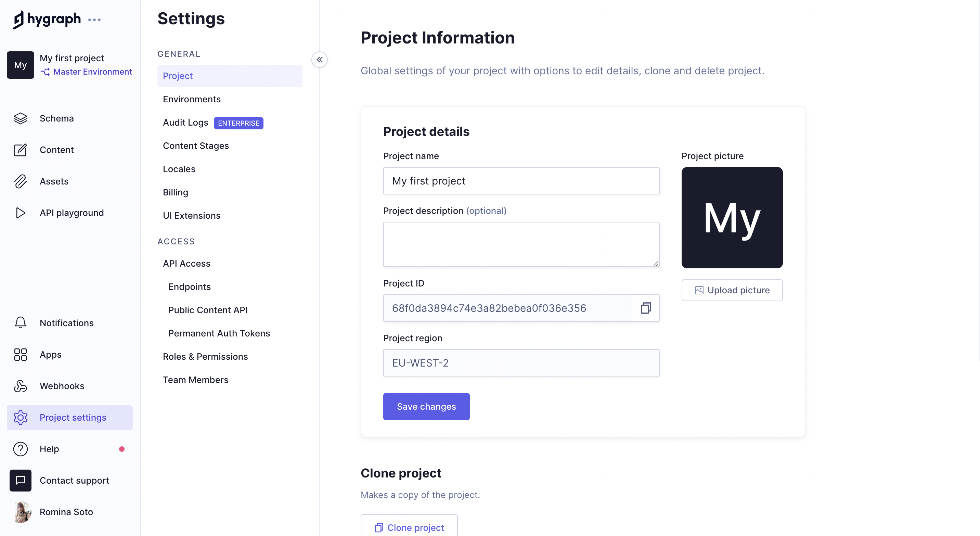Screen dimensions: 980x536
Task: Select Permanent Auth Tokens menu item
Action: coord(219,333)
